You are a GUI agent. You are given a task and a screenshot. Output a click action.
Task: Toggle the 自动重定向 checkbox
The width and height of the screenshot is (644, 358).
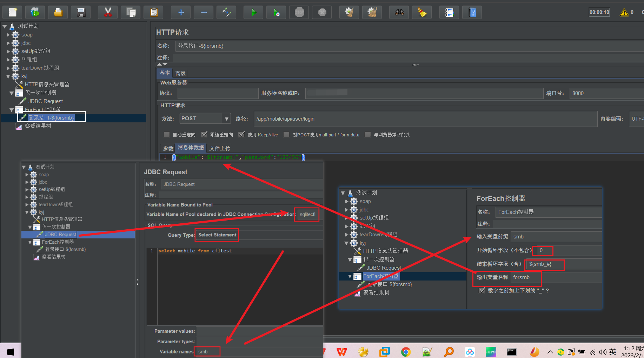point(167,135)
